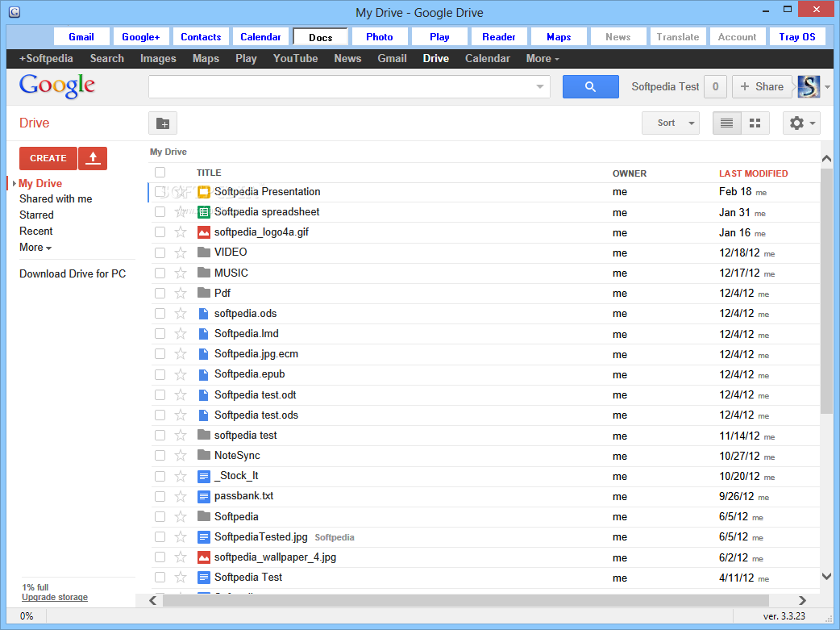
Task: Star the Pdf folder
Action: point(181,294)
